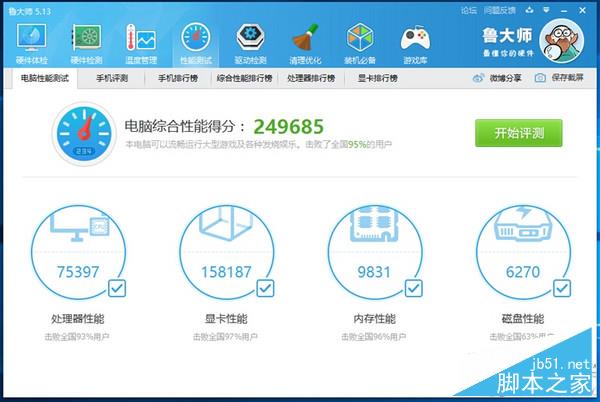Open 驱动检测 driver detection icon

251,37
